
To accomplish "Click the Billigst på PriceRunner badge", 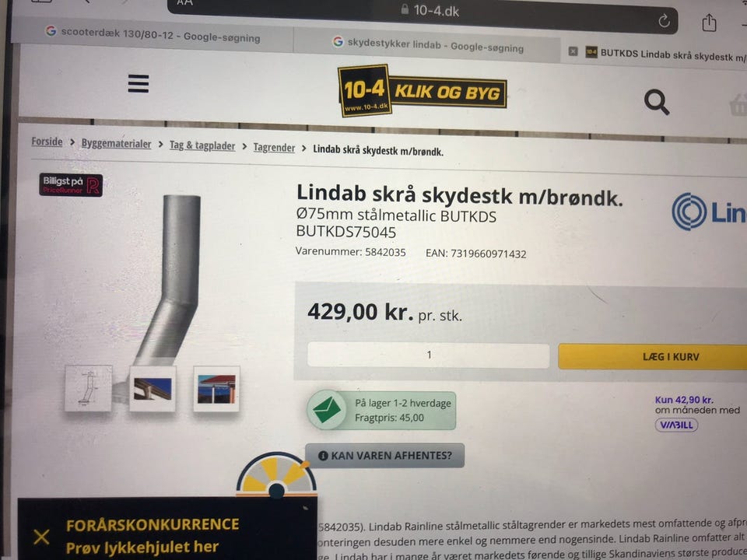I will [71, 185].
